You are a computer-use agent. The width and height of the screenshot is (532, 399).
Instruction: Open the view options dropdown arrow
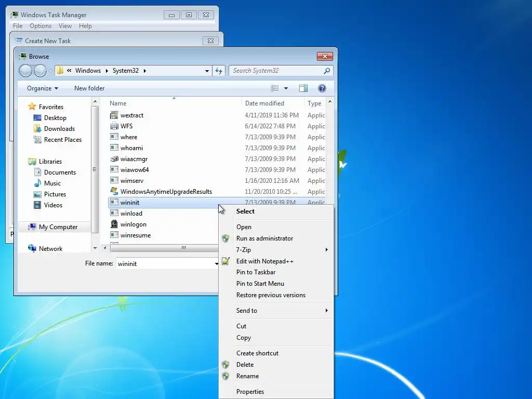286,88
